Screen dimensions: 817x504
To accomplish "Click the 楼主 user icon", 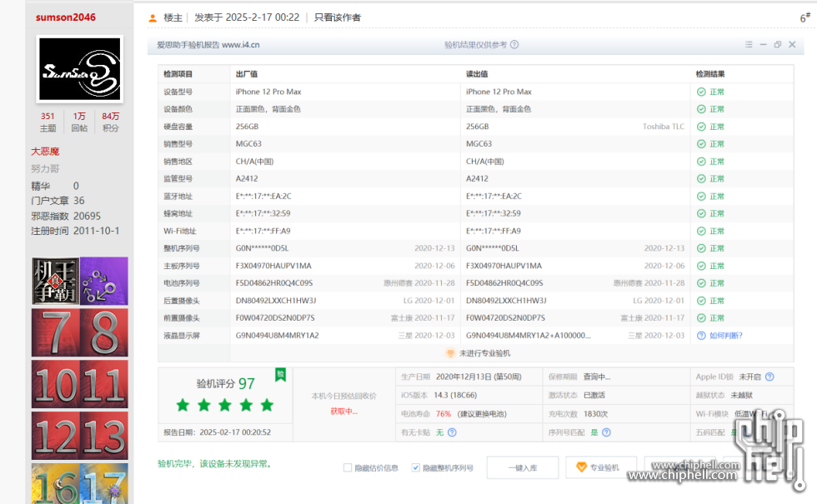I will (153, 17).
